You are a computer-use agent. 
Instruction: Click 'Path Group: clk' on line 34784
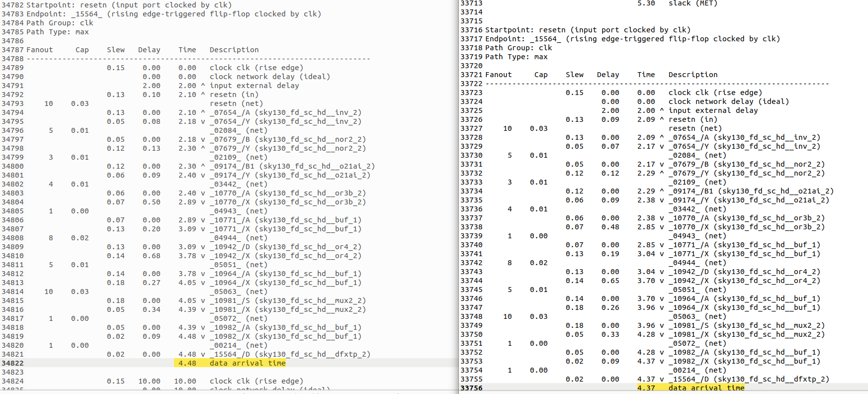pyautogui.click(x=60, y=23)
